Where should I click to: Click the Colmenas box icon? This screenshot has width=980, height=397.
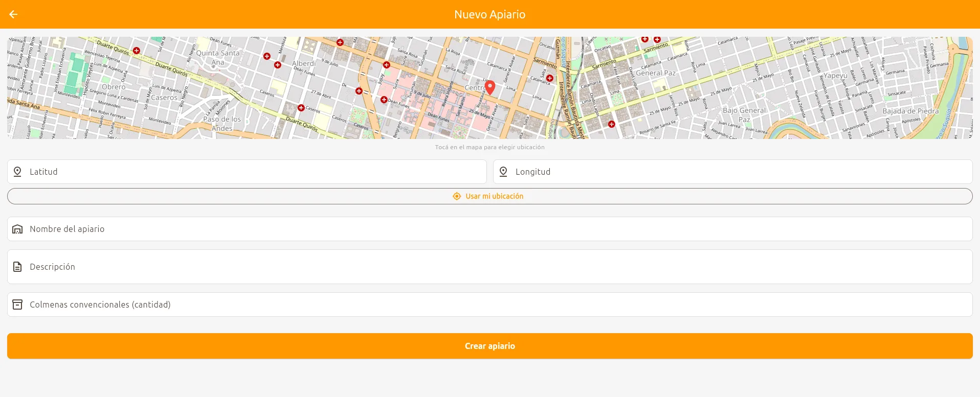pyautogui.click(x=17, y=305)
